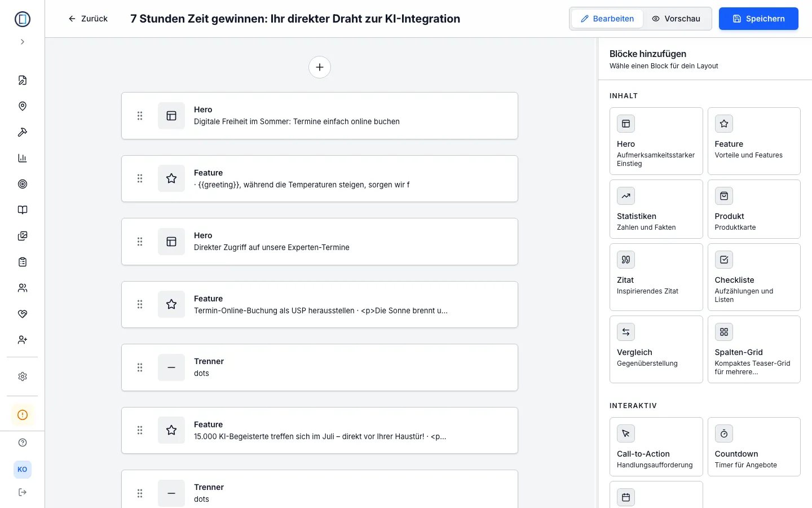This screenshot has width=812, height=508.
Task: Open the hammer tool sidebar icon
Action: (x=23, y=132)
